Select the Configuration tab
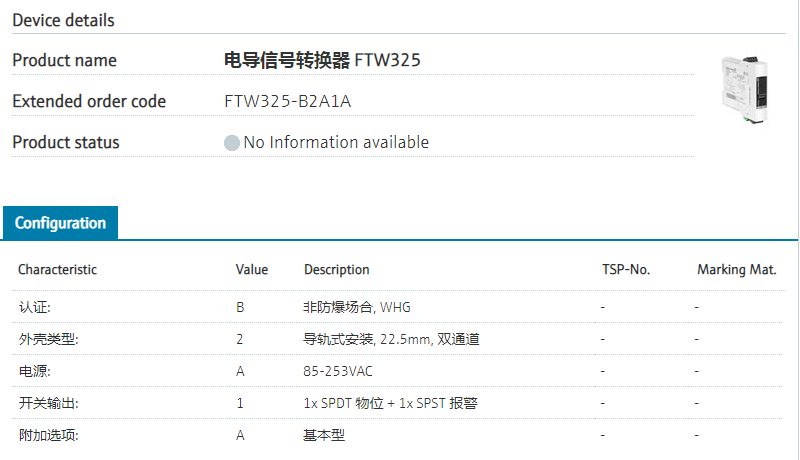 tap(60, 223)
